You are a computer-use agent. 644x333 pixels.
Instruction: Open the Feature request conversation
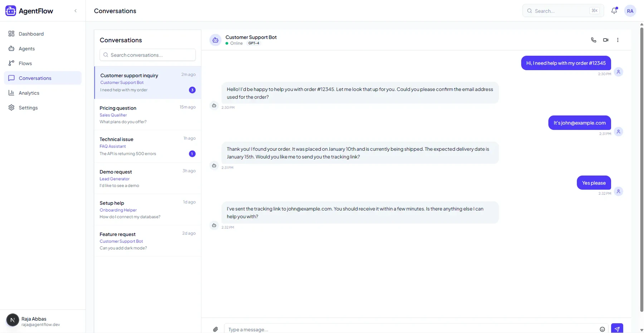coord(148,241)
